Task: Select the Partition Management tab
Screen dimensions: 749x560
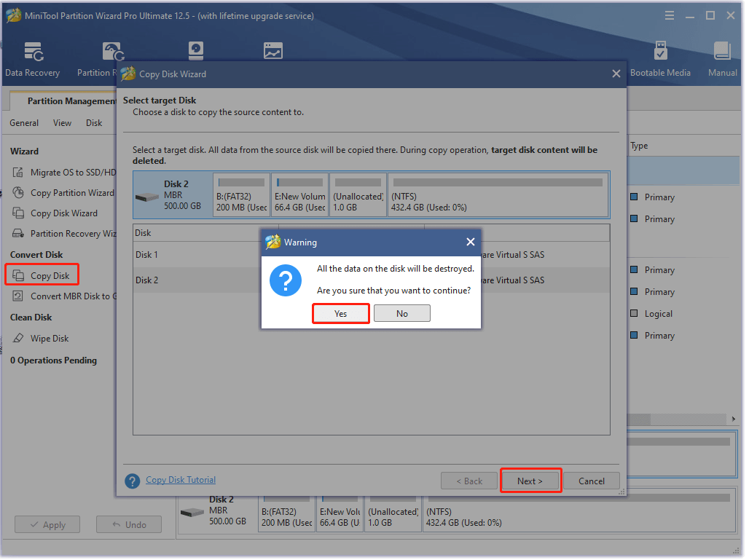Action: [x=64, y=101]
